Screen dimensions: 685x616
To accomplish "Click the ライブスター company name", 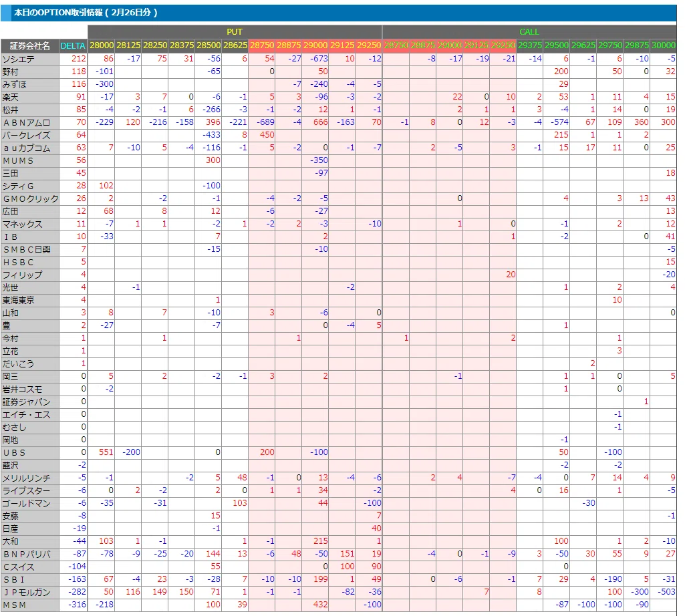I will pyautogui.click(x=27, y=491).
